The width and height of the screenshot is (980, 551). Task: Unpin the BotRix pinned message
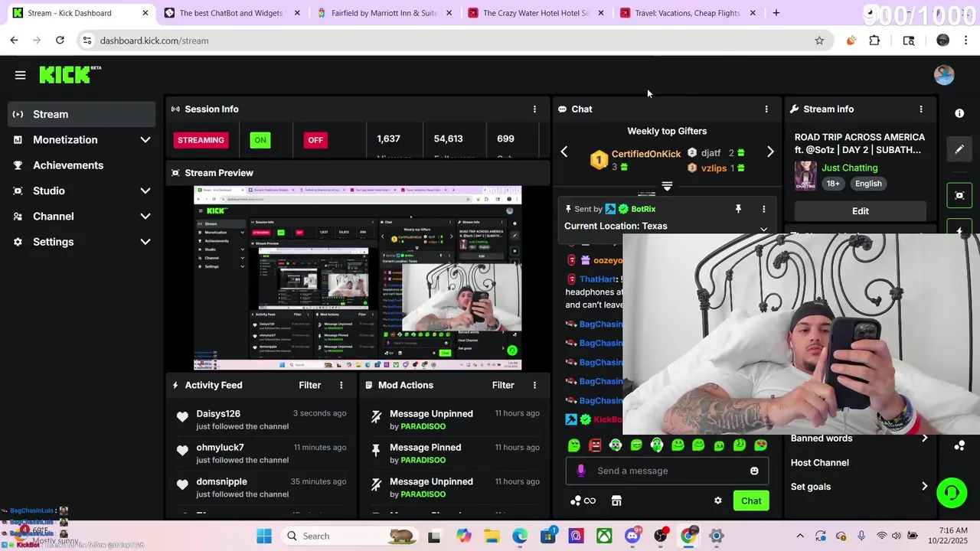[x=738, y=209]
